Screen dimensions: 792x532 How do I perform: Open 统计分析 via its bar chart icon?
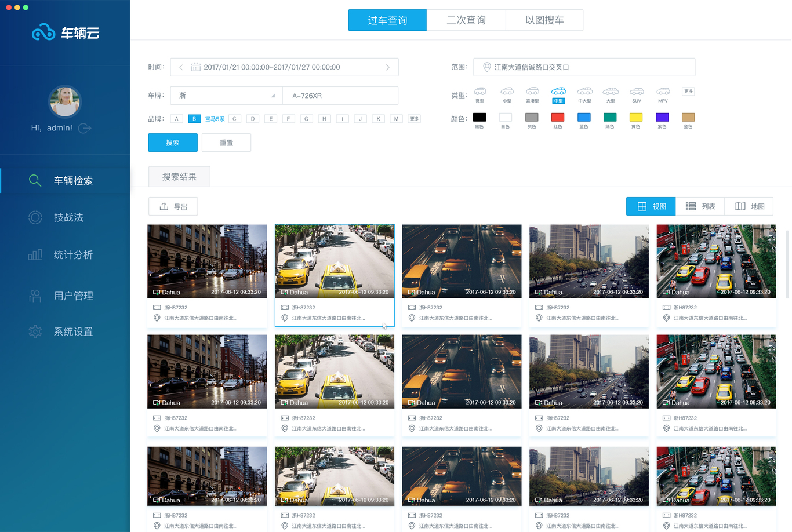[35, 254]
